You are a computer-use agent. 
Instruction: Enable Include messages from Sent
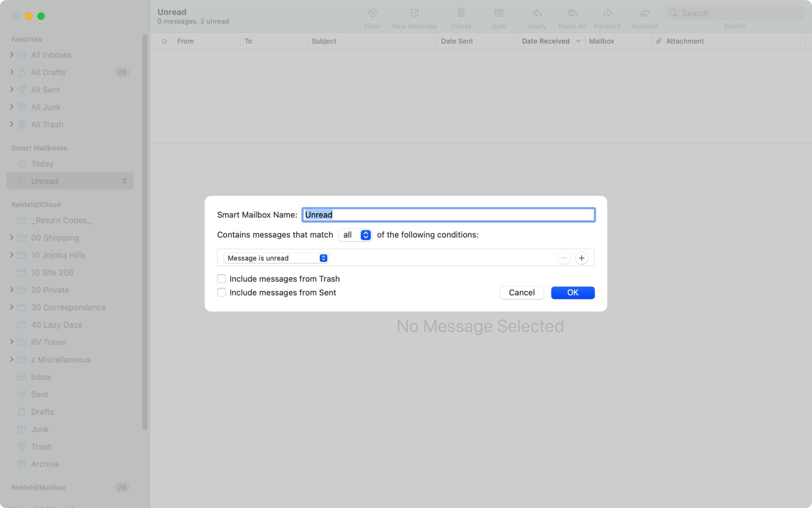coord(222,293)
